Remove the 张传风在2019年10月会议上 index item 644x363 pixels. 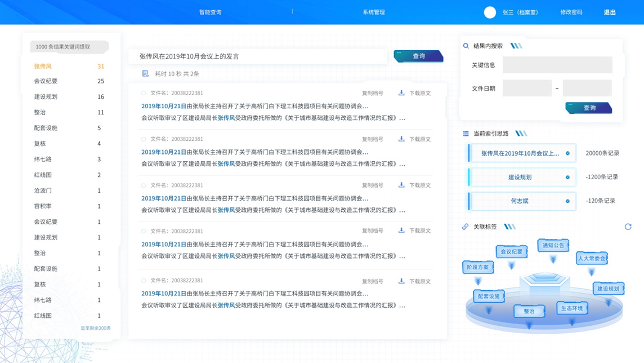[567, 153]
